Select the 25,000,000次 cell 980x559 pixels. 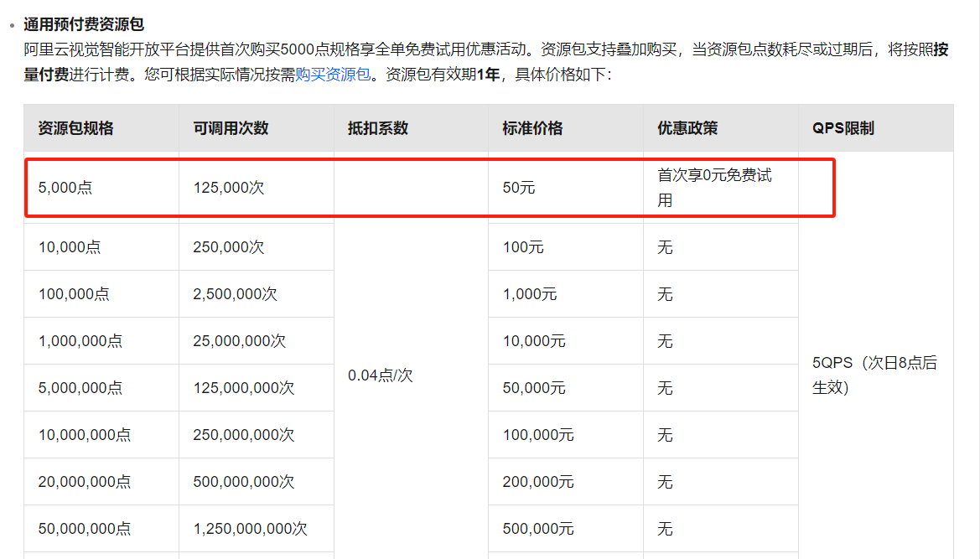pyautogui.click(x=257, y=340)
